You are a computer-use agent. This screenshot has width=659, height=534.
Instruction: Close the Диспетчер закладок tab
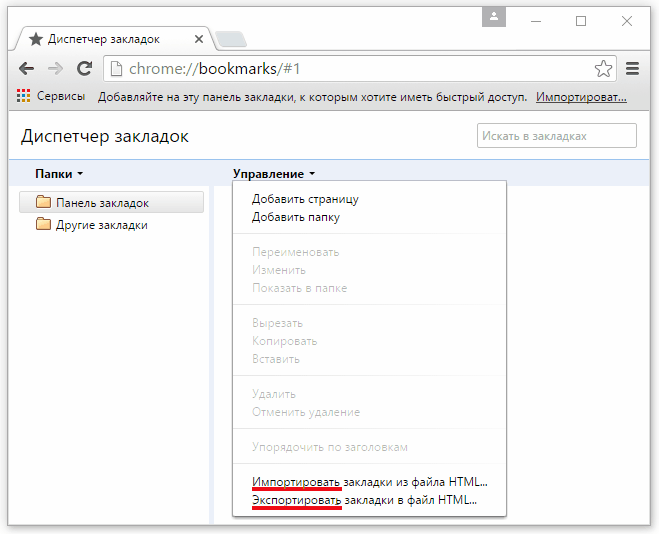pos(198,39)
